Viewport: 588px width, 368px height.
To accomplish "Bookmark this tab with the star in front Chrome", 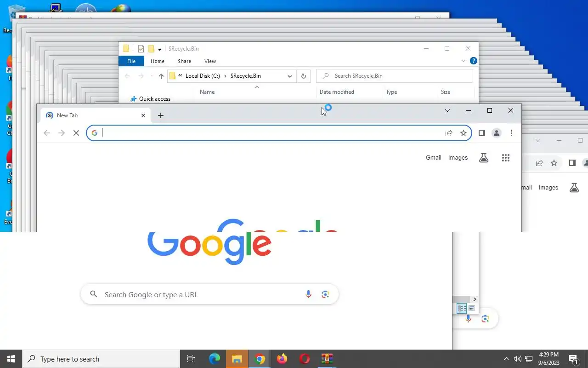I will point(464,133).
